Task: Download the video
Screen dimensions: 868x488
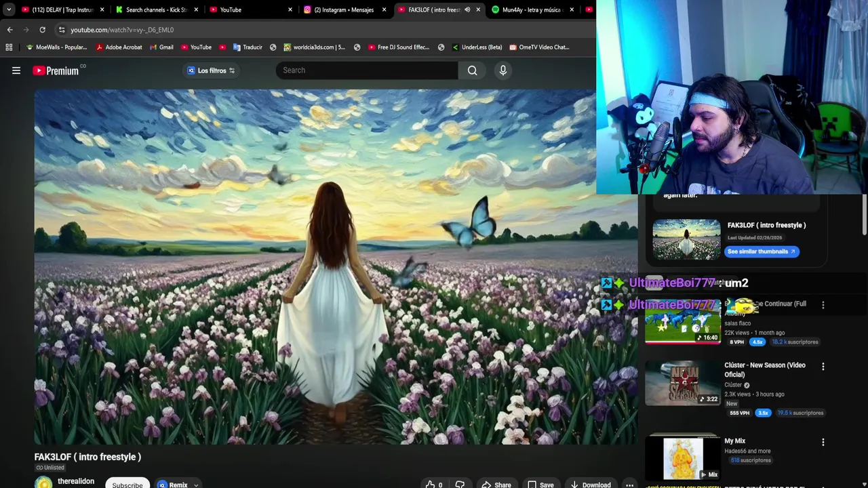Action: [591, 485]
